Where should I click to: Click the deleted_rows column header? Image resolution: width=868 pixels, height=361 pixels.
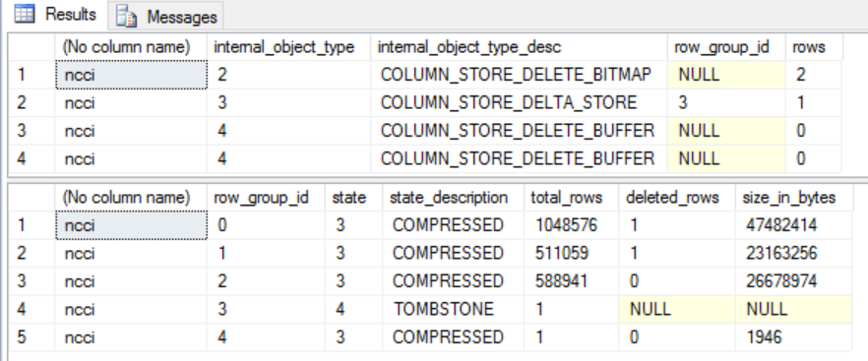(677, 197)
